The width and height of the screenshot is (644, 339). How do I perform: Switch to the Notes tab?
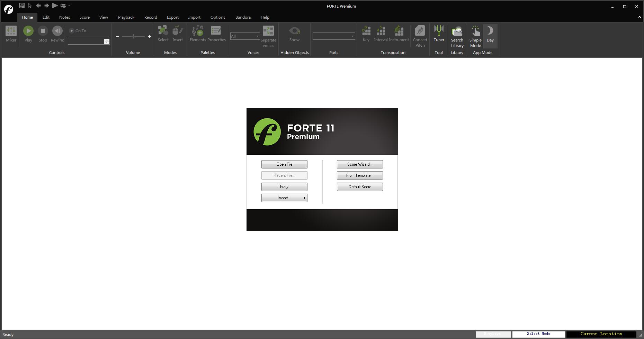[x=64, y=17]
